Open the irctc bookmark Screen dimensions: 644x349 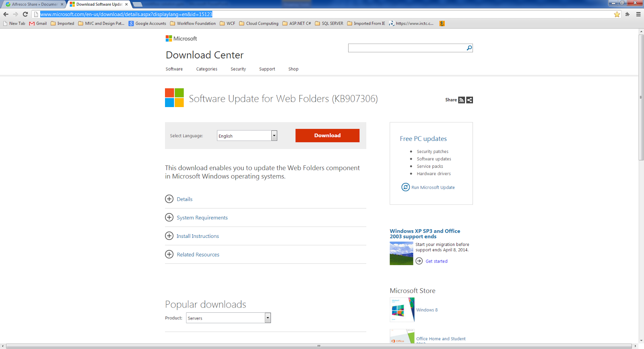[x=411, y=23]
